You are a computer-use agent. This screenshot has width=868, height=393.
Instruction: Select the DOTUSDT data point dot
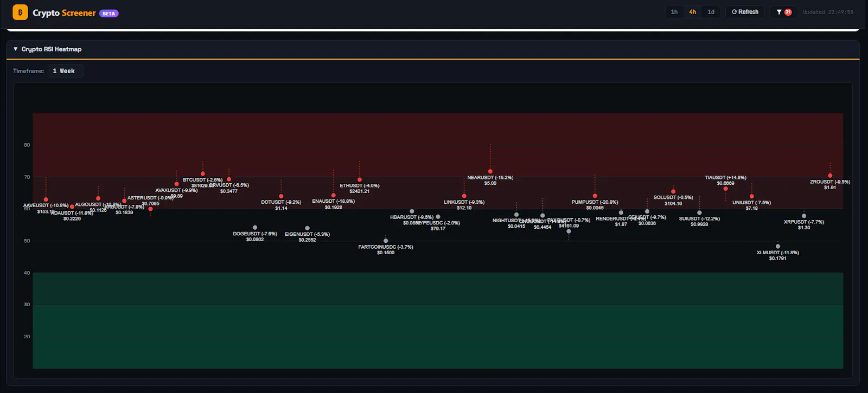(281, 196)
